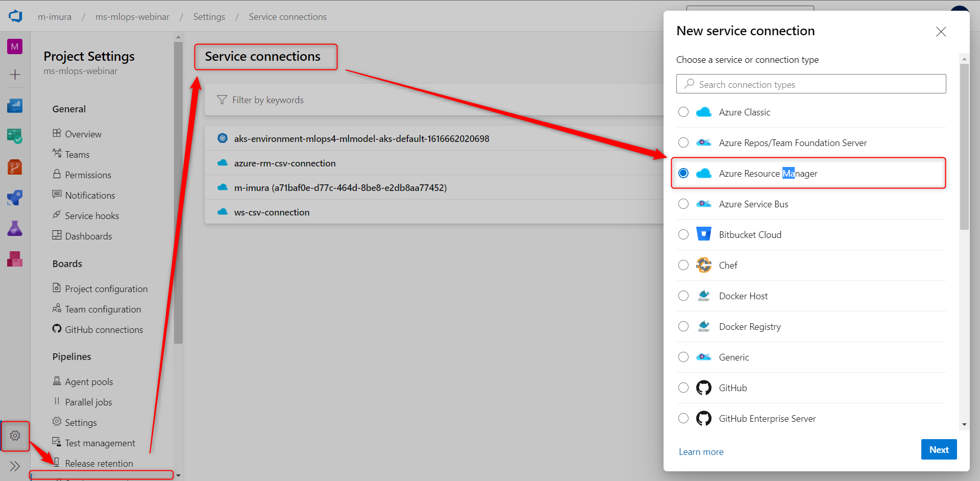Click the Next button
The image size is (980, 481).
click(x=939, y=449)
